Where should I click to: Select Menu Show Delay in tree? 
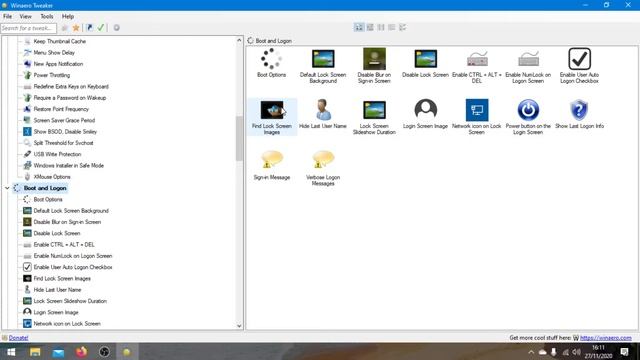[54, 53]
